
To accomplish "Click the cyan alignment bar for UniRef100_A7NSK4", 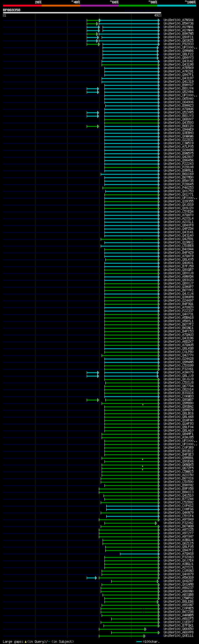I will point(129,20).
